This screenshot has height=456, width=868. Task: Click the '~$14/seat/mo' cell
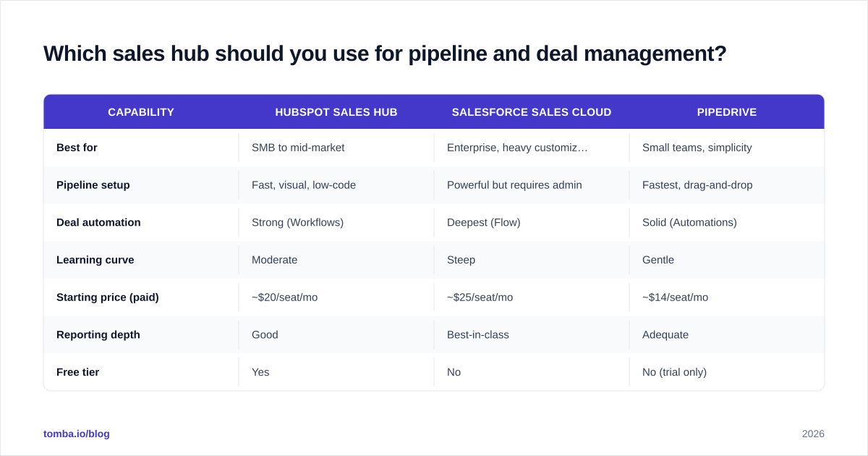(x=675, y=297)
